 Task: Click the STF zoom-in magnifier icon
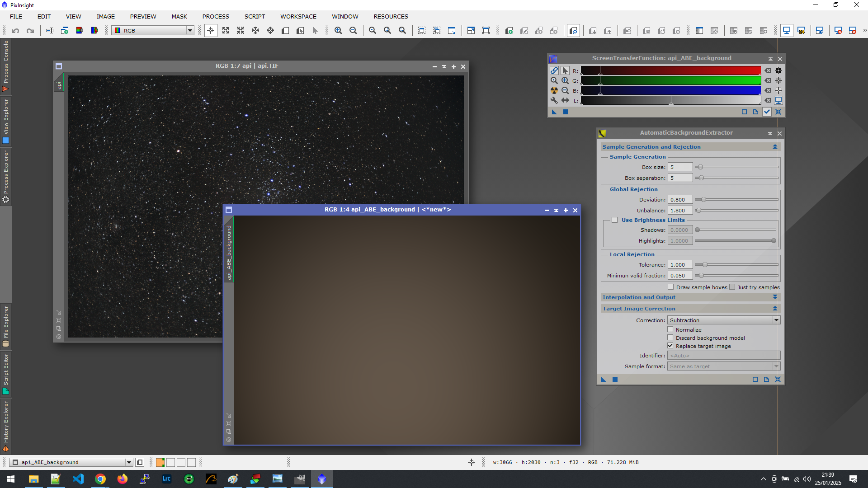click(565, 80)
